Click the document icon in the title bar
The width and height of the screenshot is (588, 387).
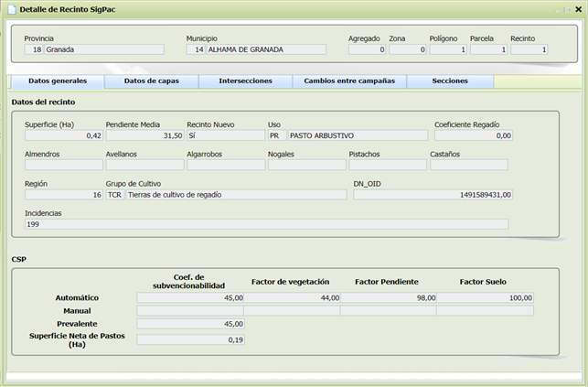(x=11, y=8)
